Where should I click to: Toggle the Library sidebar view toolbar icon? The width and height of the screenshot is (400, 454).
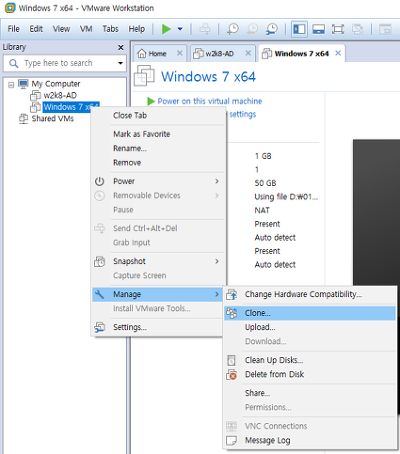click(299, 29)
